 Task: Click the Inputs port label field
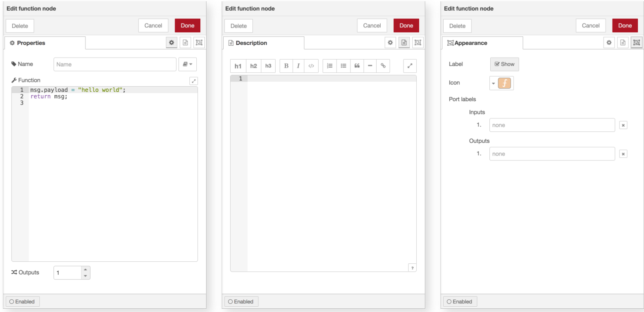coord(552,125)
